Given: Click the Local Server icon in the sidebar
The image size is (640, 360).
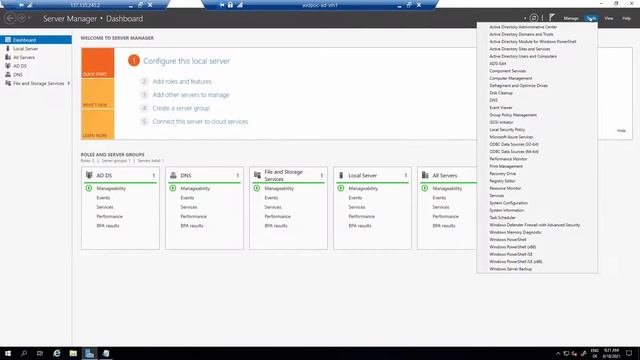Looking at the screenshot, I should pos(8,49).
